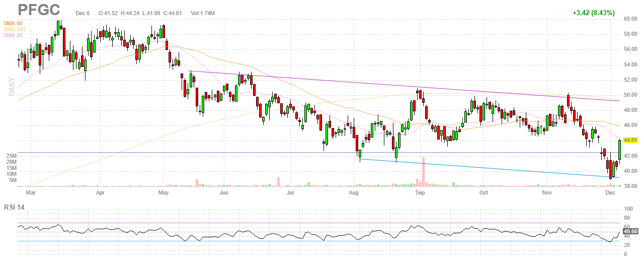This screenshot has width=644, height=262.
Task: Click the PFGC ticker symbol
Action: tap(39, 10)
